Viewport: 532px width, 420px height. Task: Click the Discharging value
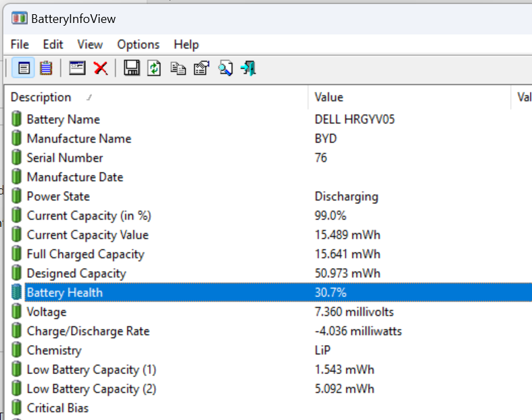coord(346,196)
